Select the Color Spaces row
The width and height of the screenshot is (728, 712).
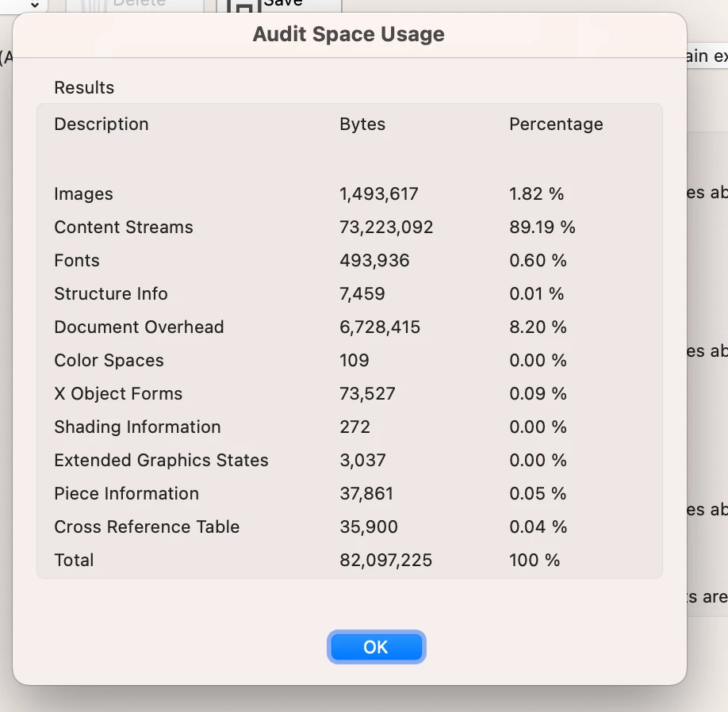pyautogui.click(x=350, y=361)
